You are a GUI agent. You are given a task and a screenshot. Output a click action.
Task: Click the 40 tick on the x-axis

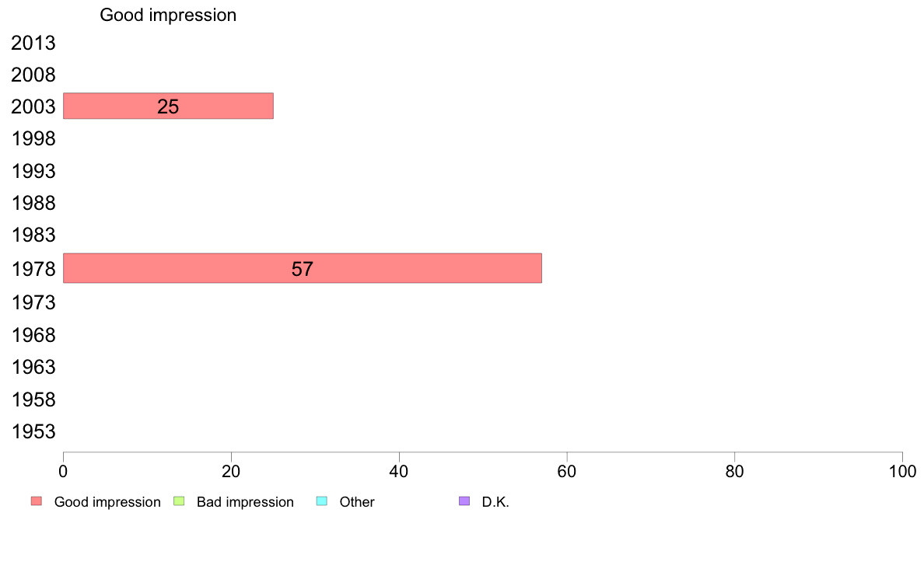coord(399,471)
